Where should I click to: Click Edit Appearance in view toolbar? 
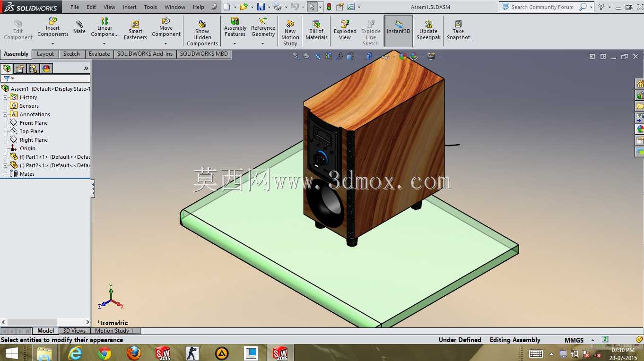(403, 56)
